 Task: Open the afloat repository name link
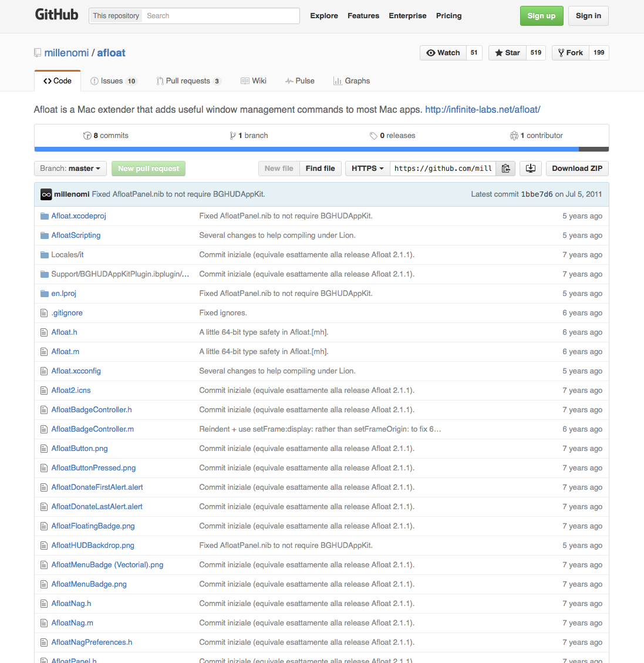(x=111, y=53)
